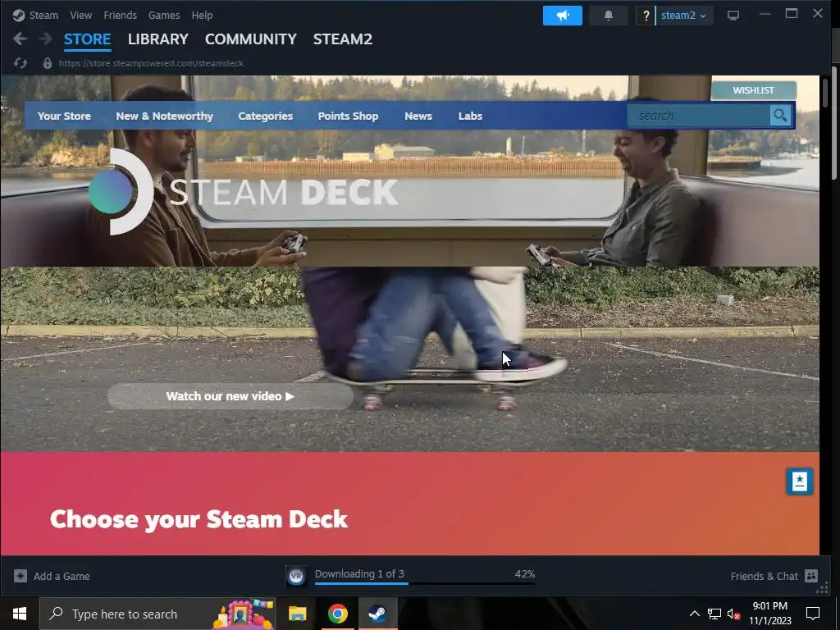This screenshot has height=630, width=840.
Task: Open the steam2 account dropdown
Action: tap(684, 16)
